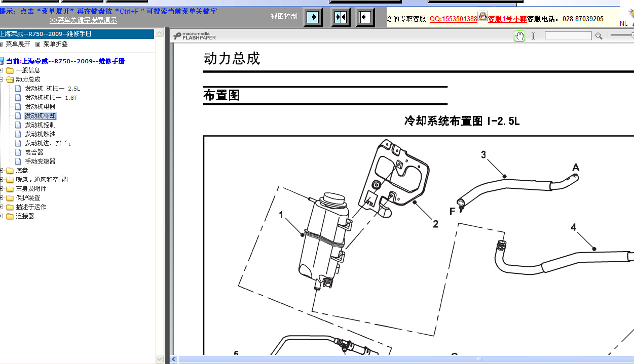This screenshot has height=364, width=634.
Task: Click the 视图控制 label
Action: 284,17
